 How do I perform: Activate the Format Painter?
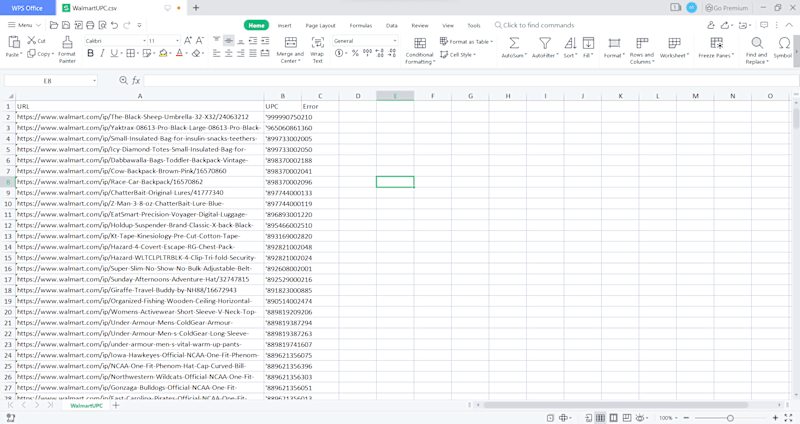pos(67,50)
